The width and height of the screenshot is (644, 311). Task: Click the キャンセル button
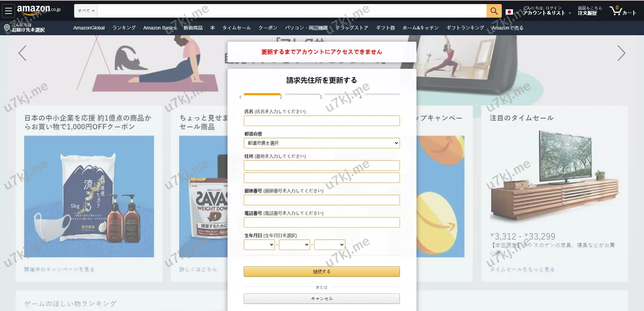(x=321, y=298)
